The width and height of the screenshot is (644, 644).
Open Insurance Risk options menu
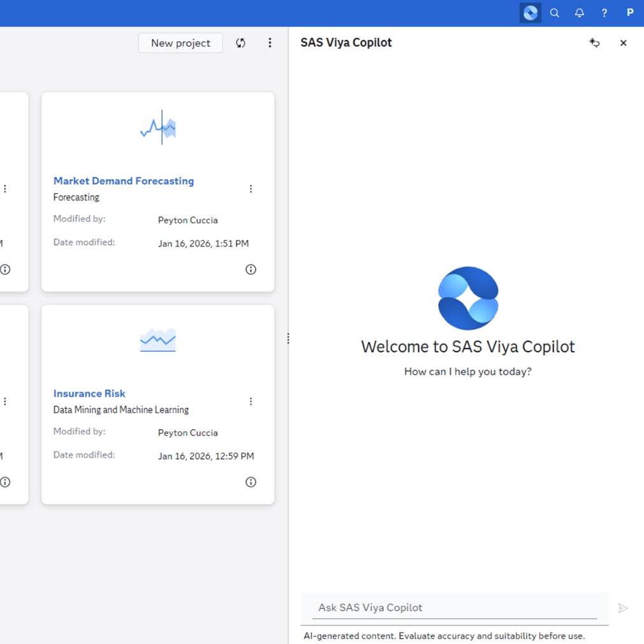[251, 402]
